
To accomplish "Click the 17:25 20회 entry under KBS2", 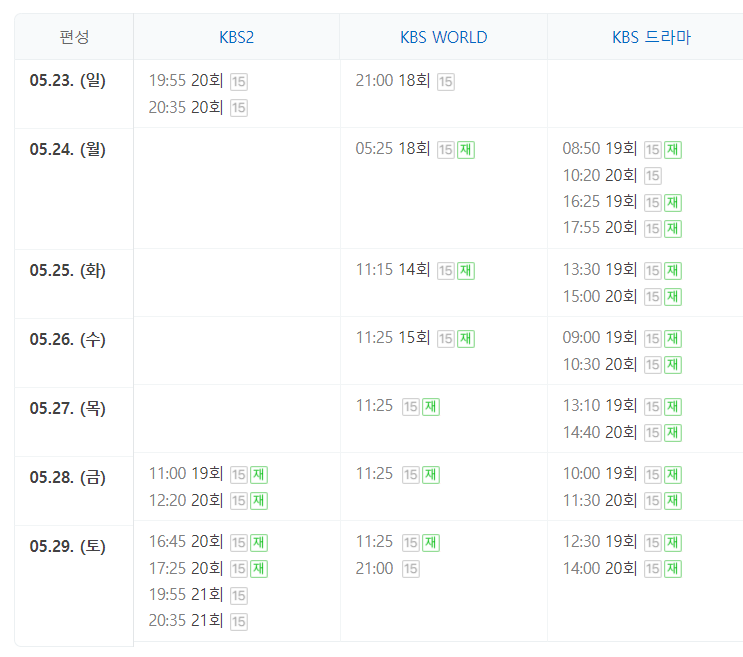I will (186, 568).
